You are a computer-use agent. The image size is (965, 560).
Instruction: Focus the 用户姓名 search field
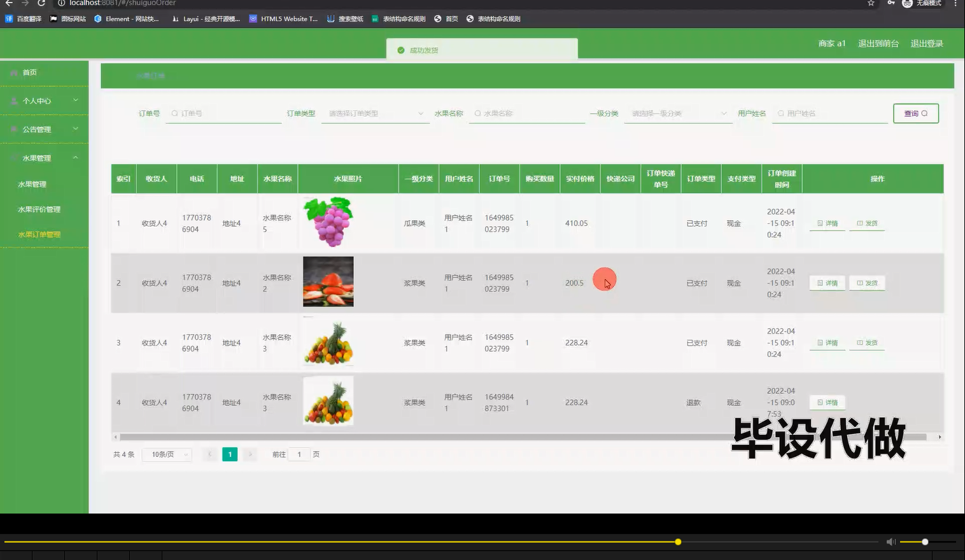tap(830, 113)
